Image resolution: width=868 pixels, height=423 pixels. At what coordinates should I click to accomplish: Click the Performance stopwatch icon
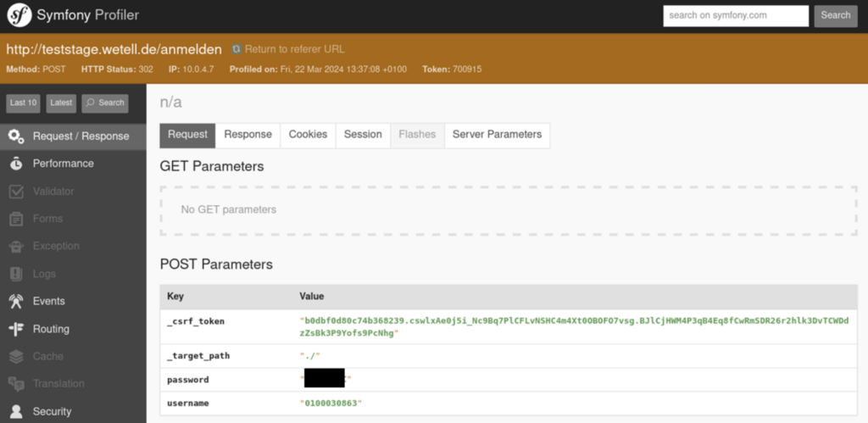pyautogui.click(x=16, y=164)
